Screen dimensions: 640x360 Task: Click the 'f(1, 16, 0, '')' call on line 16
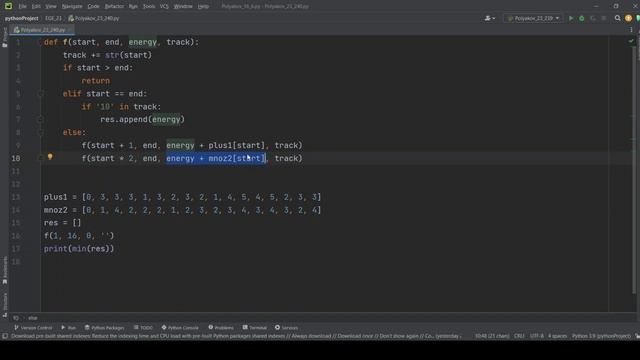(79, 236)
